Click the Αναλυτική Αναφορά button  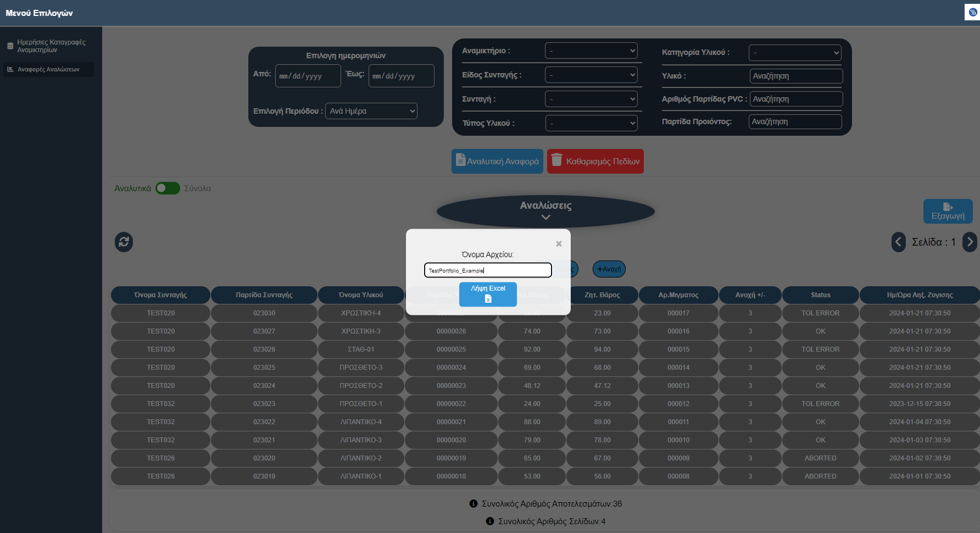click(497, 162)
